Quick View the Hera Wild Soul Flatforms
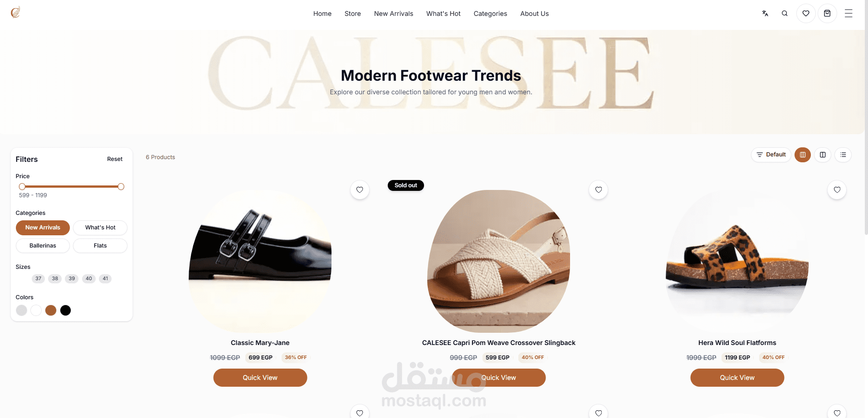The width and height of the screenshot is (868, 418). click(x=737, y=378)
